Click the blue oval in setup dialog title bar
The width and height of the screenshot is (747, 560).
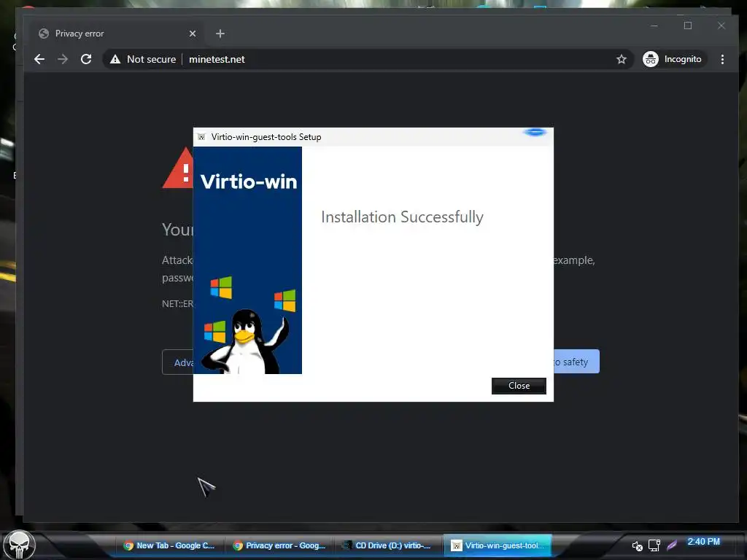click(x=535, y=132)
